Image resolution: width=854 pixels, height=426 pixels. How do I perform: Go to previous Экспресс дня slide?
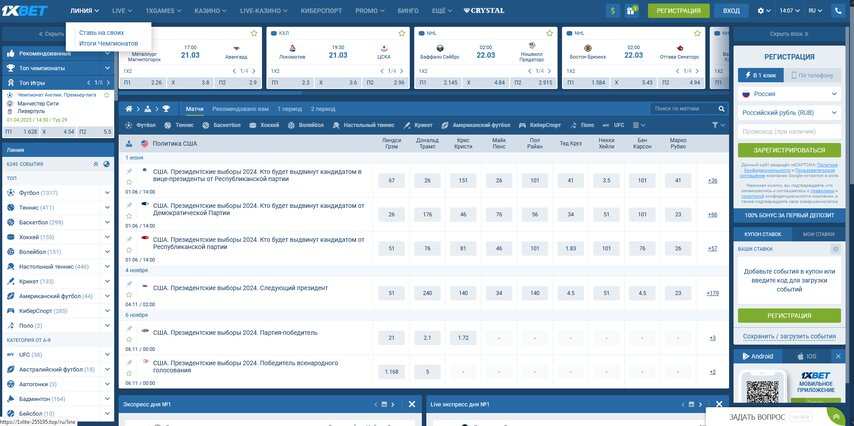tap(375, 404)
